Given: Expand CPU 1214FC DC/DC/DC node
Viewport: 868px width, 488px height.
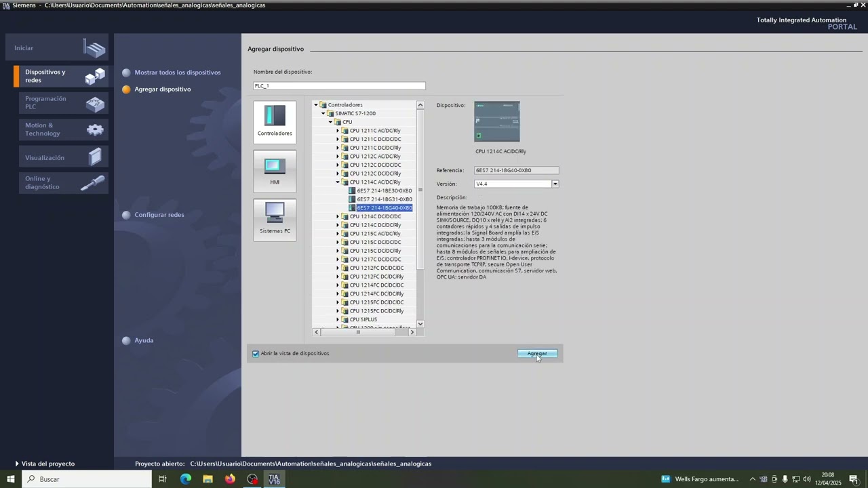Looking at the screenshot, I should [x=338, y=285].
